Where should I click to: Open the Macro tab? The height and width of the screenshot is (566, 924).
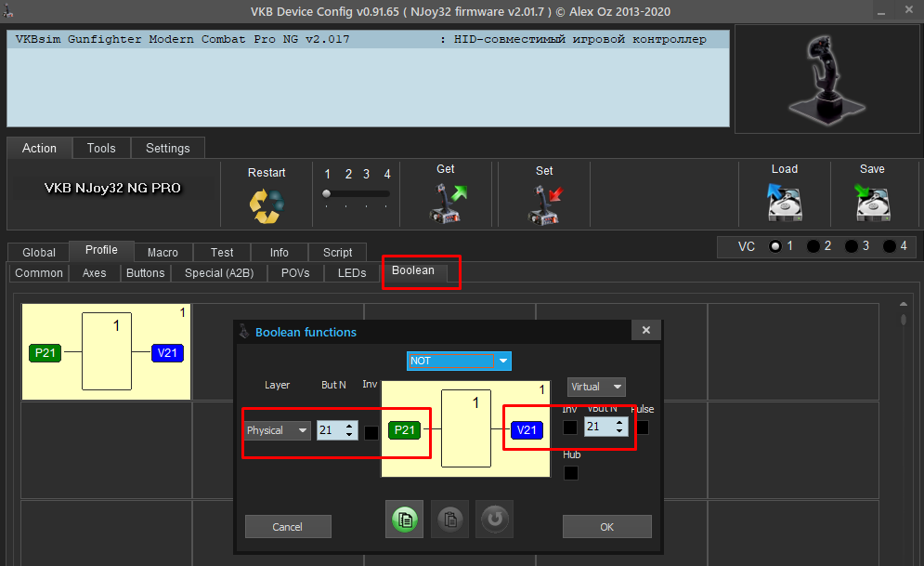(163, 253)
